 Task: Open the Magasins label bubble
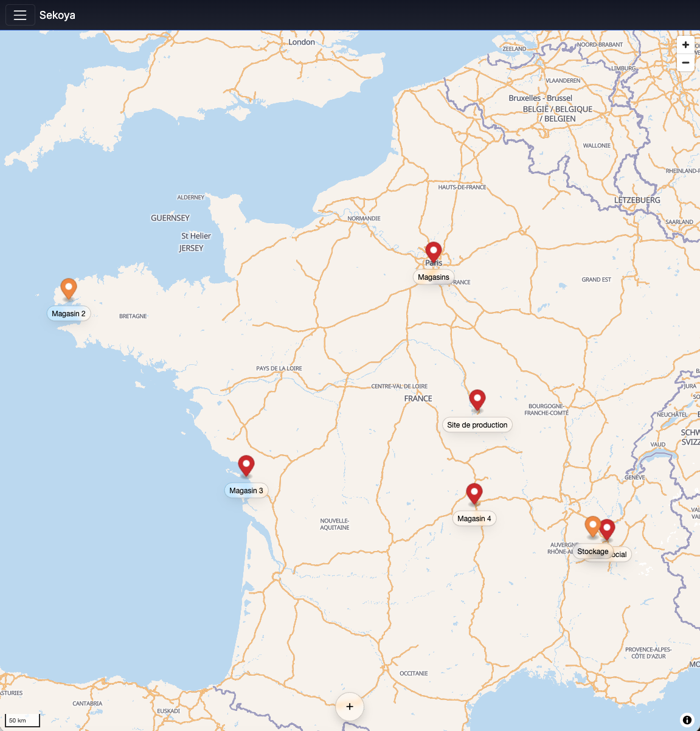(434, 277)
